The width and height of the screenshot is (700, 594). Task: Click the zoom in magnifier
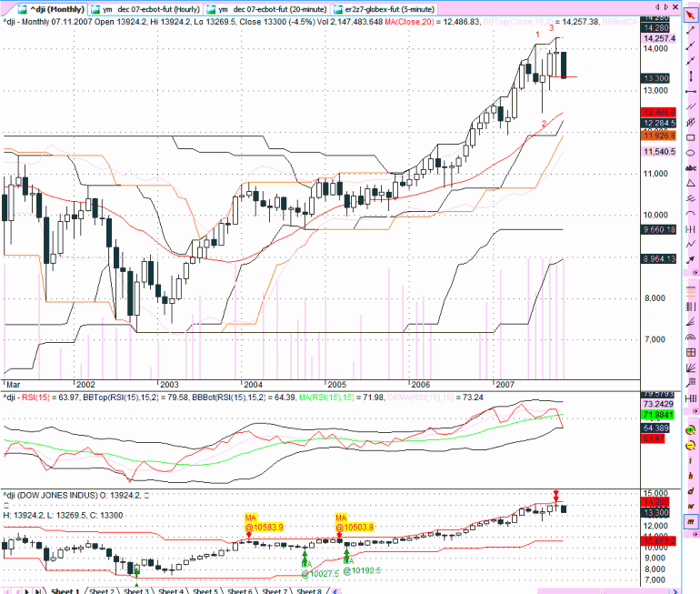click(x=691, y=430)
